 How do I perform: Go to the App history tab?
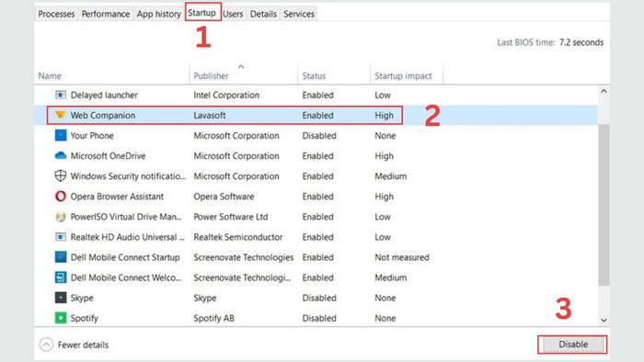tap(158, 14)
